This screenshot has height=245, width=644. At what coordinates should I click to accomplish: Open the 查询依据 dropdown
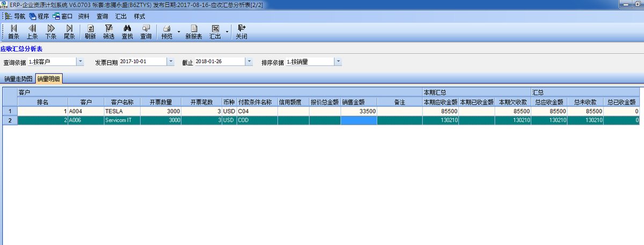[81, 62]
